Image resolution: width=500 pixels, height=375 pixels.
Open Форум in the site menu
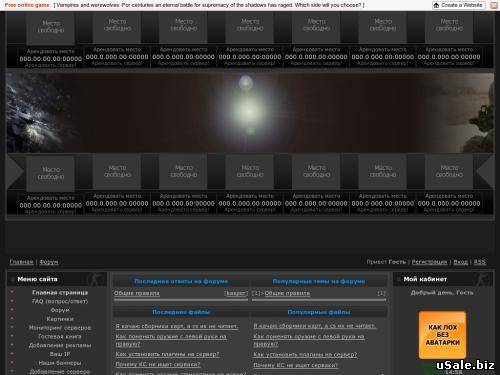[60, 310]
